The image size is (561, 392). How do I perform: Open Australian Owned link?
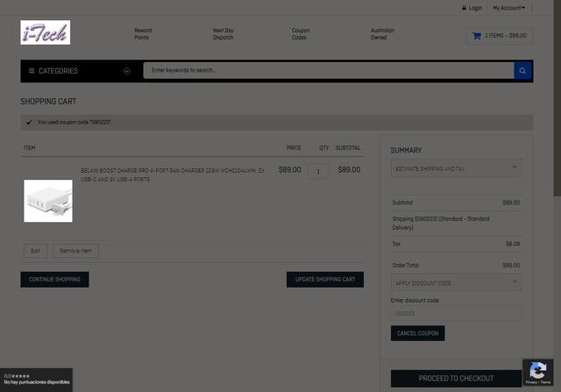coord(382,34)
